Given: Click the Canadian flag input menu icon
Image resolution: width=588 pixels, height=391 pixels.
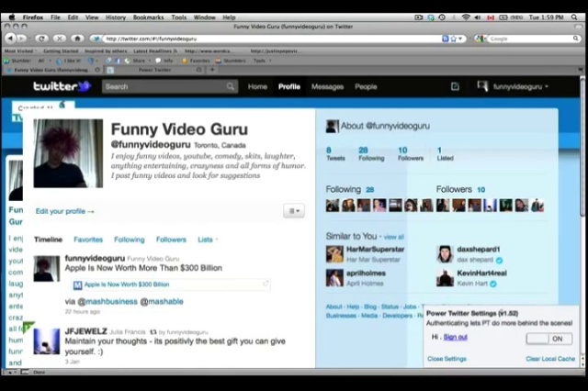Looking at the screenshot, I should 491,17.
